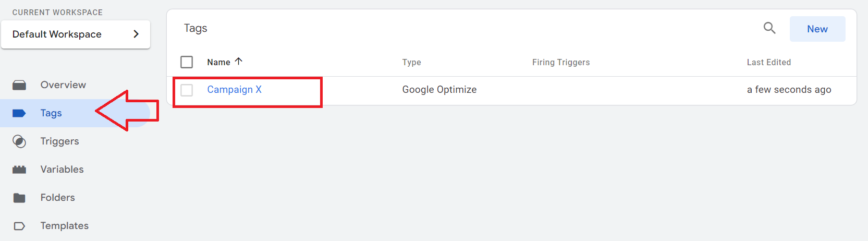Check the Campaign X row checkbox

pyautogui.click(x=187, y=90)
